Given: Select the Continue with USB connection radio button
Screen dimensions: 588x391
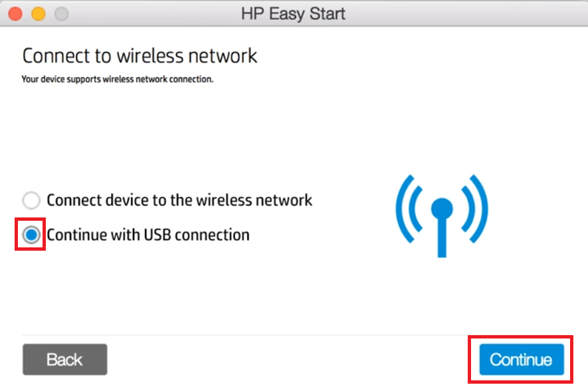Looking at the screenshot, I should pyautogui.click(x=31, y=235).
